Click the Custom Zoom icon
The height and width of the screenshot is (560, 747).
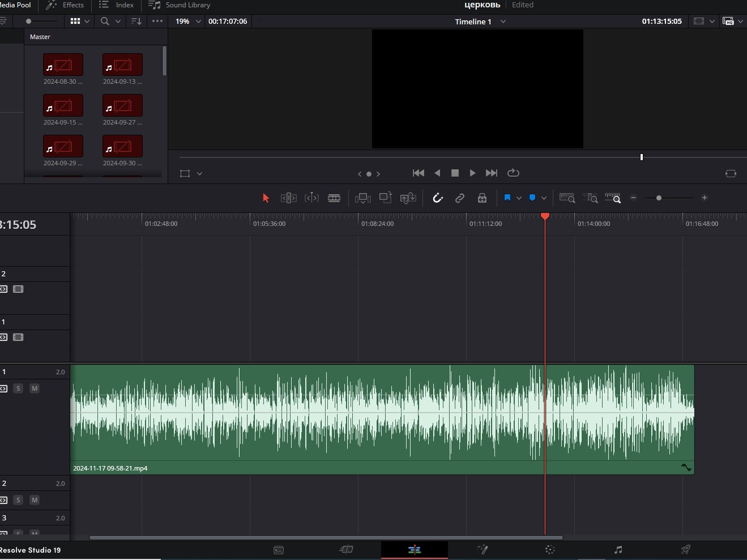tap(613, 198)
